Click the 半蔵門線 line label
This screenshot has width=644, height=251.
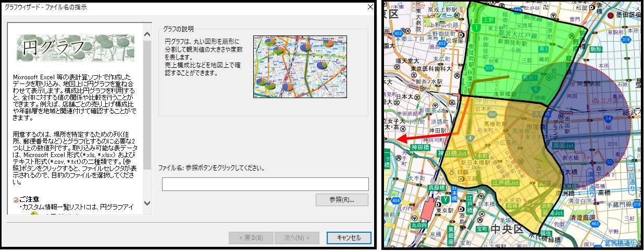pos(620,205)
